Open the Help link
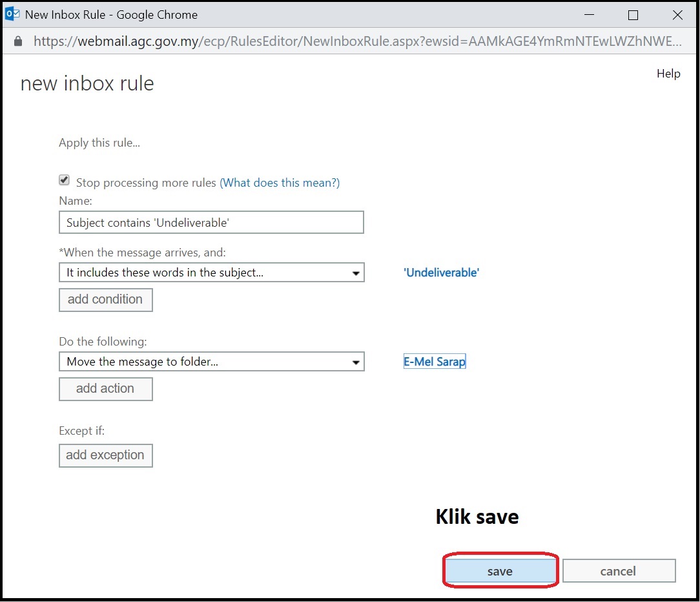This screenshot has width=700, height=602. 668,74
